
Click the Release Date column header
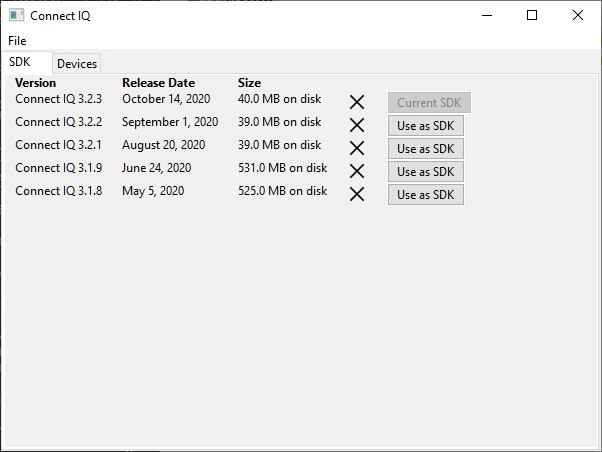(x=159, y=83)
